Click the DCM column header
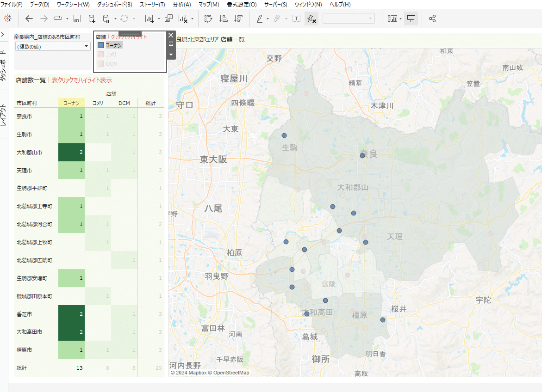The height and width of the screenshot is (392, 542). (x=124, y=103)
